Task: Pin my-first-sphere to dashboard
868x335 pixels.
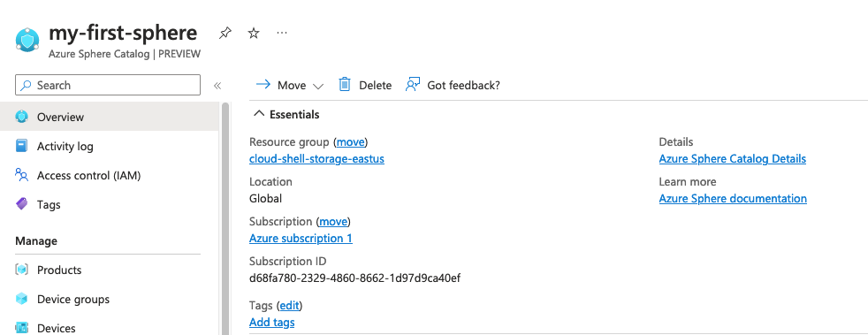Action: pyautogui.click(x=225, y=34)
